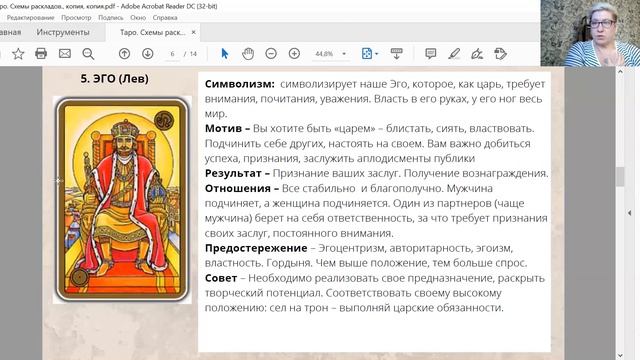Click the webcam video overlay of presenter
This screenshot has width=640, height=360.
coord(590,33)
